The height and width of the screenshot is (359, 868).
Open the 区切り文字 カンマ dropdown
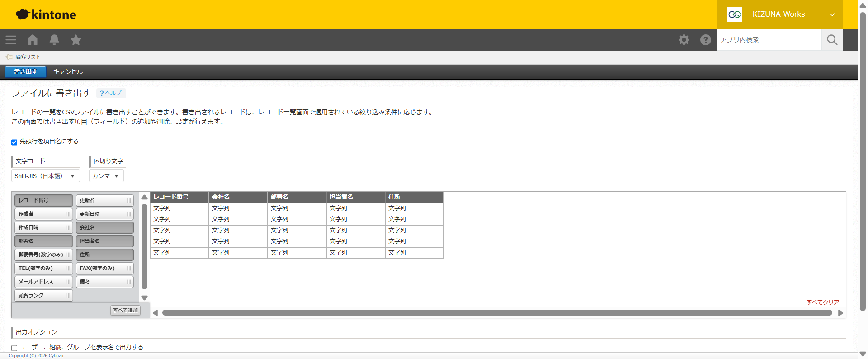coord(106,176)
